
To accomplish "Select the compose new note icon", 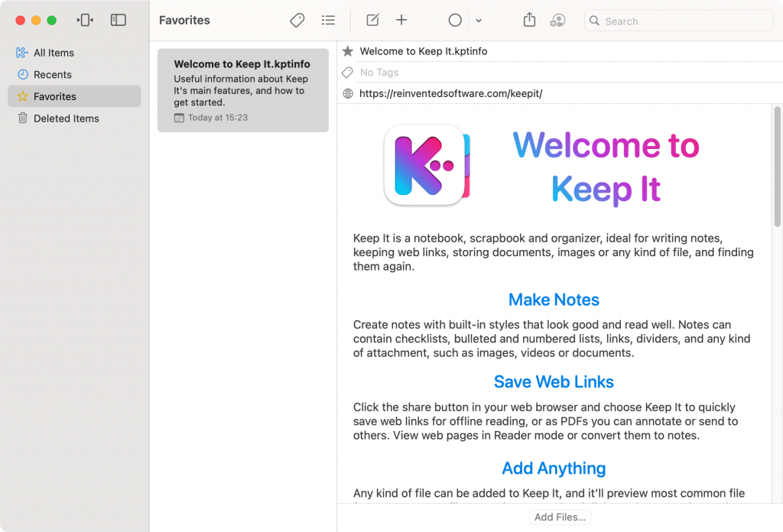I will click(x=372, y=21).
